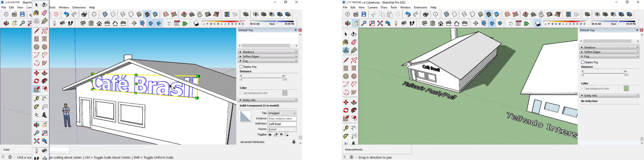Select the Eraser tool in right window
The image size is (644, 160).
coord(354,42)
